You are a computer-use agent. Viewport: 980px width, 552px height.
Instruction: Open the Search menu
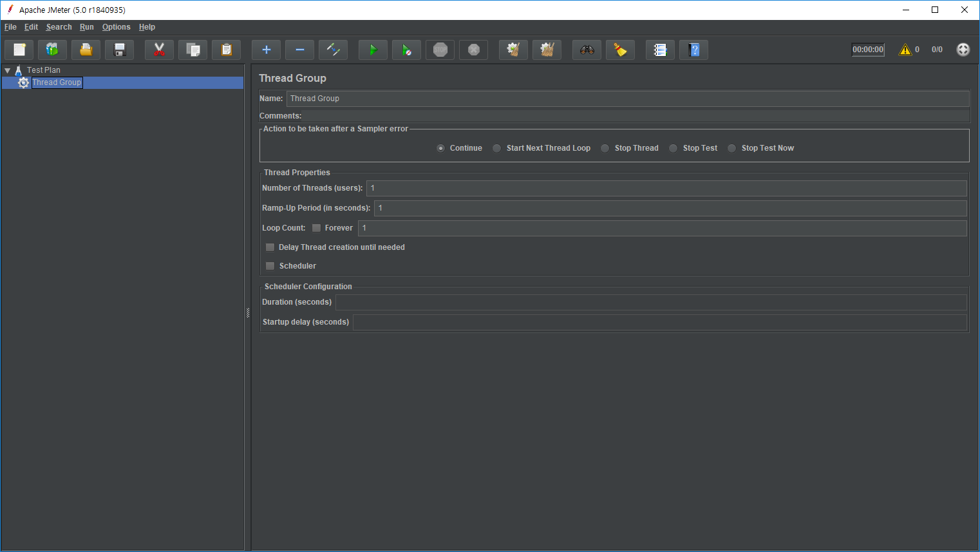click(x=59, y=27)
